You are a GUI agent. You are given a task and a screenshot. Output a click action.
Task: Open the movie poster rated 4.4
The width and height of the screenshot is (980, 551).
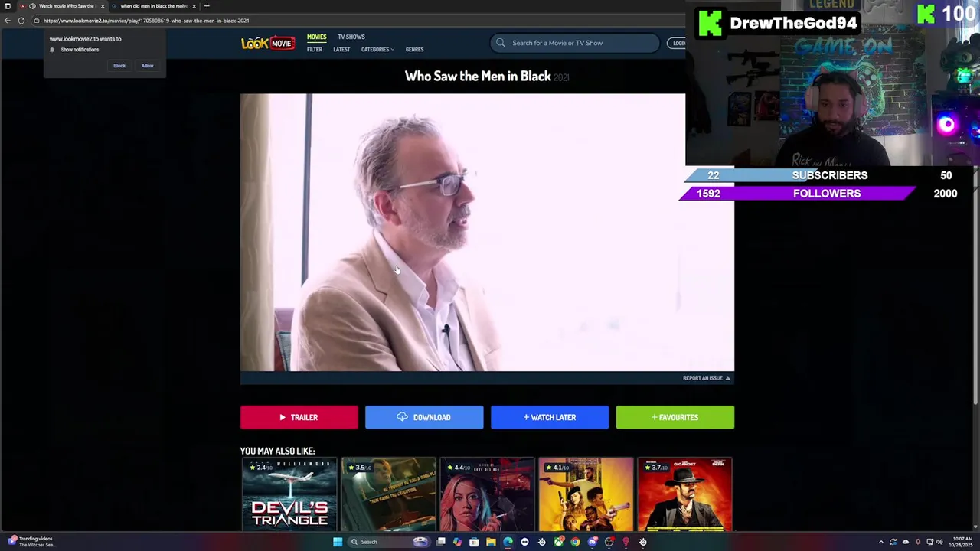click(487, 494)
